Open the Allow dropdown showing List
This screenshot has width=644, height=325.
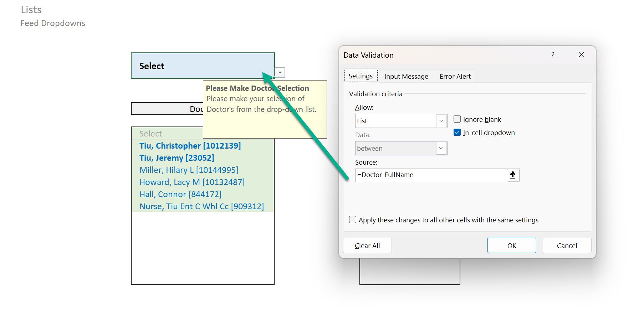point(441,121)
